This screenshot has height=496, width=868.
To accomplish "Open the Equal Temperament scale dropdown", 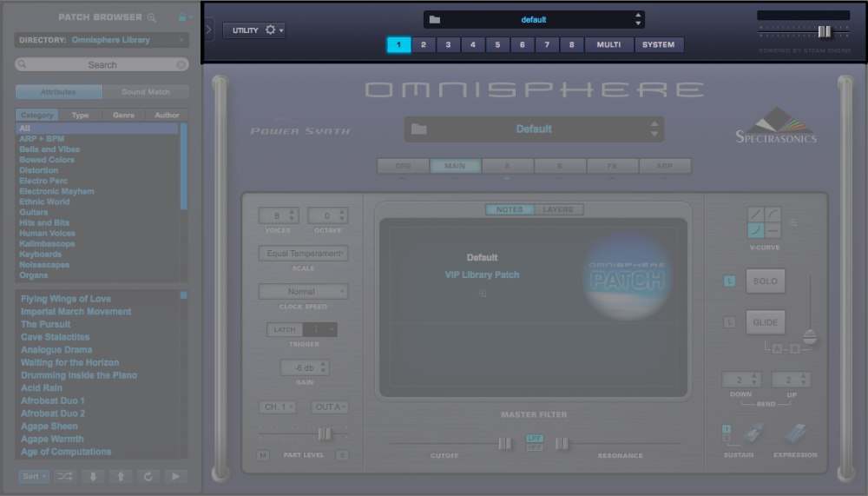I will coord(303,254).
